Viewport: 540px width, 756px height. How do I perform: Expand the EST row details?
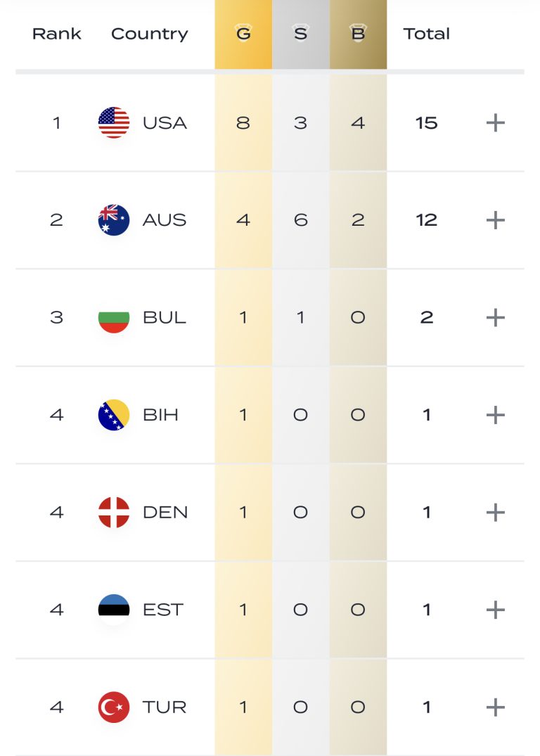click(496, 609)
